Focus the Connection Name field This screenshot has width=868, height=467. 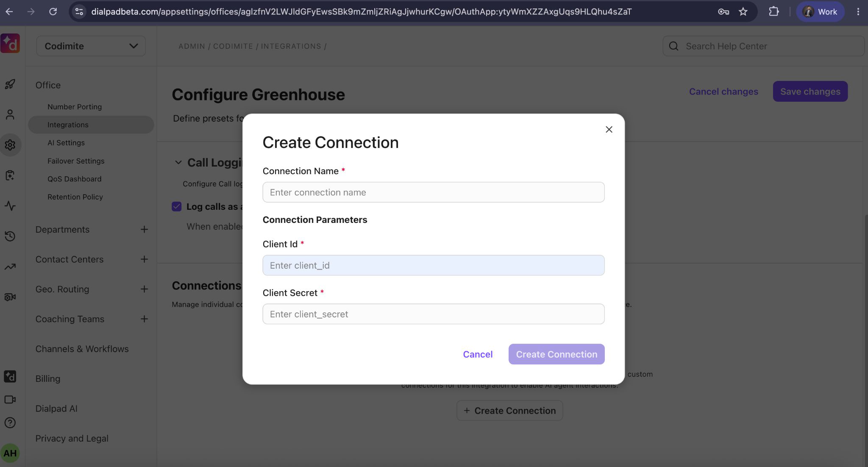pos(434,192)
